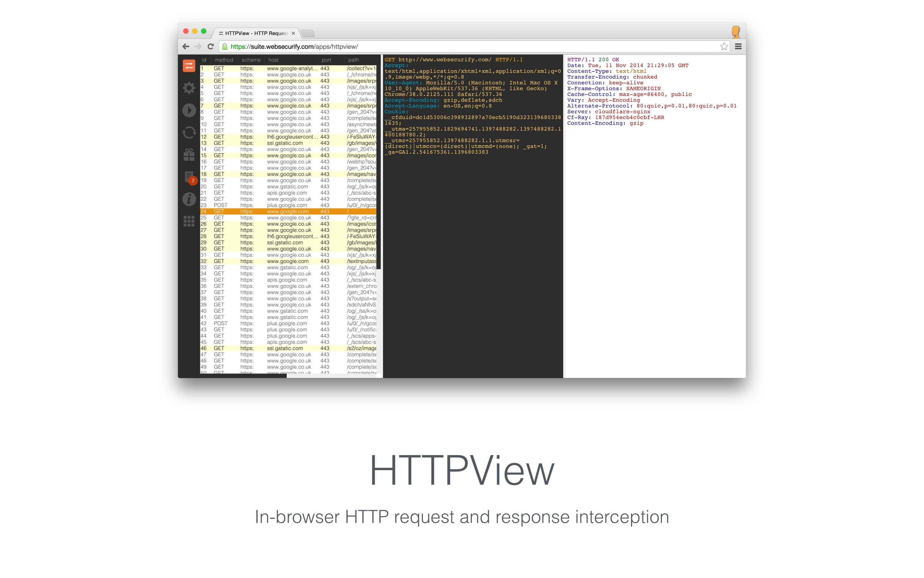Click the Server: cloudflare-nginx header
The image size is (924, 578).
(x=609, y=112)
